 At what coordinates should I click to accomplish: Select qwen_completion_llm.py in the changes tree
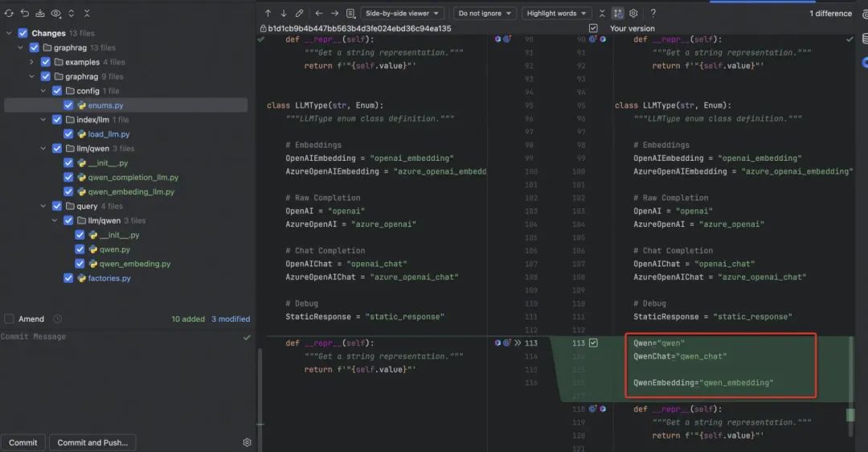(x=133, y=178)
